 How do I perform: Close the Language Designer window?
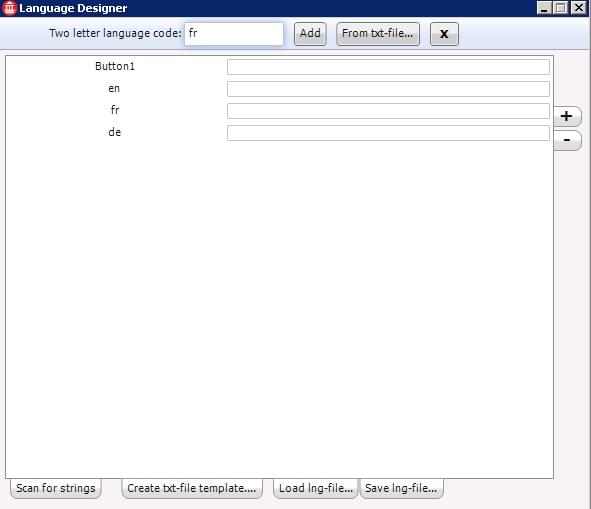[x=578, y=8]
